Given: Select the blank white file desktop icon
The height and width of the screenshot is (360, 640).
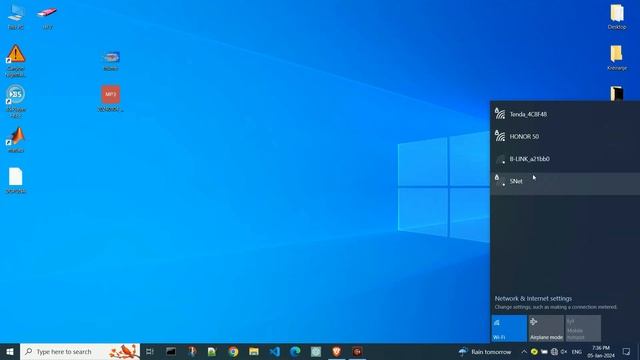Looking at the screenshot, I should [x=16, y=180].
